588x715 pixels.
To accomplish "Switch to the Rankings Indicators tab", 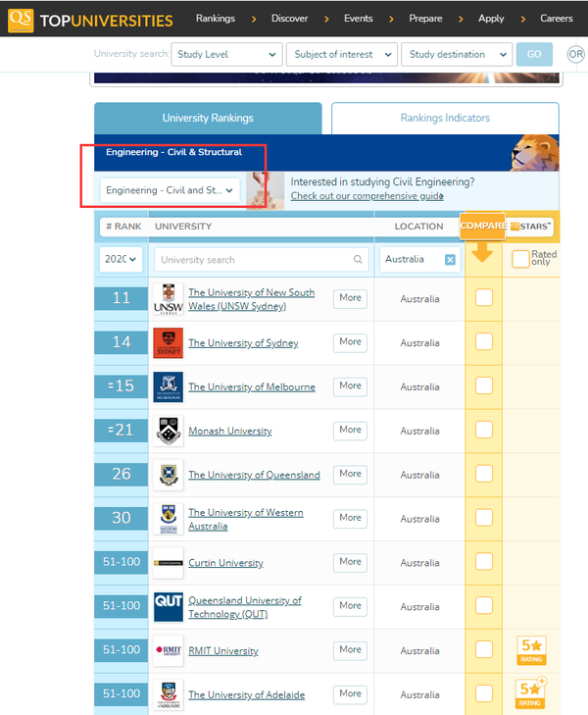I will (445, 118).
